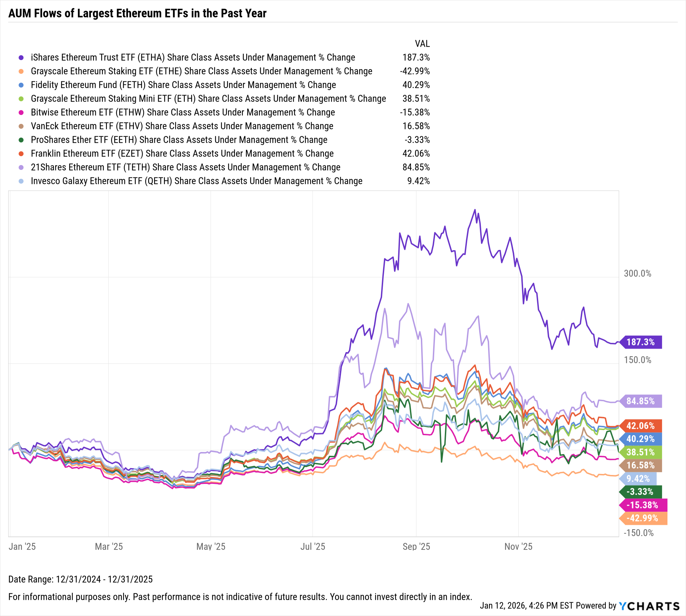
Task: Select the VanEck Ethereum ETF (ETHV) legend label
Action: click(x=182, y=126)
